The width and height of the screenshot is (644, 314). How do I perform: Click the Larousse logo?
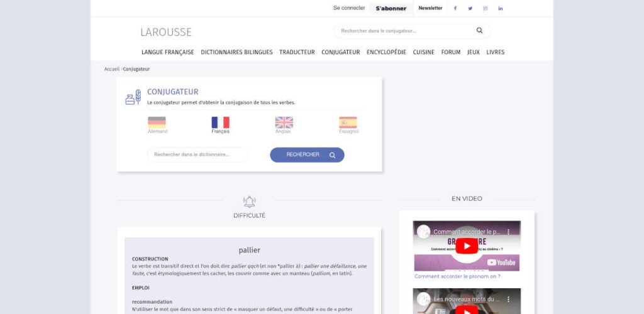[x=166, y=32]
